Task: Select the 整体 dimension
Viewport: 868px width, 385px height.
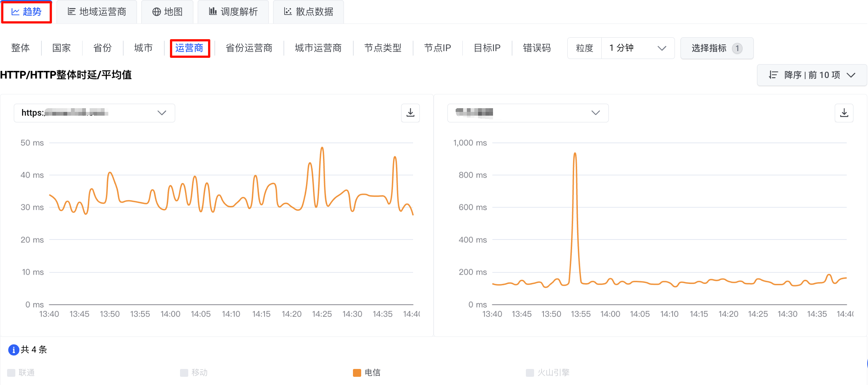Action: coord(21,48)
